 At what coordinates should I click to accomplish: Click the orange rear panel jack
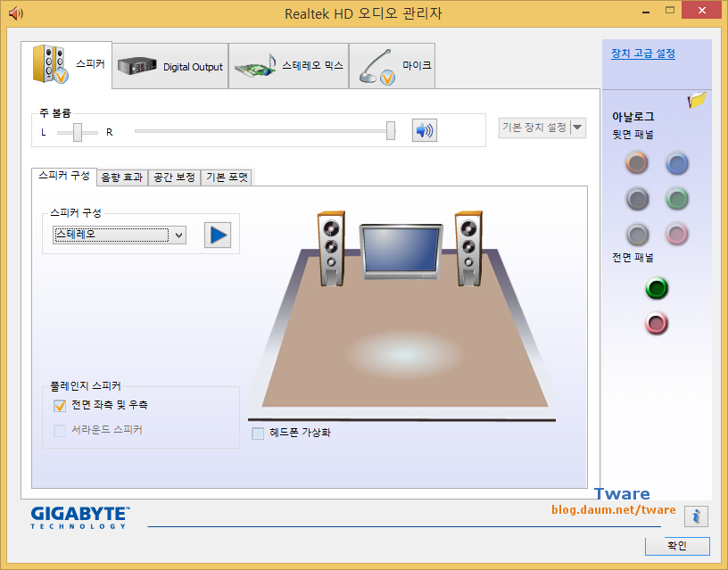tap(636, 163)
